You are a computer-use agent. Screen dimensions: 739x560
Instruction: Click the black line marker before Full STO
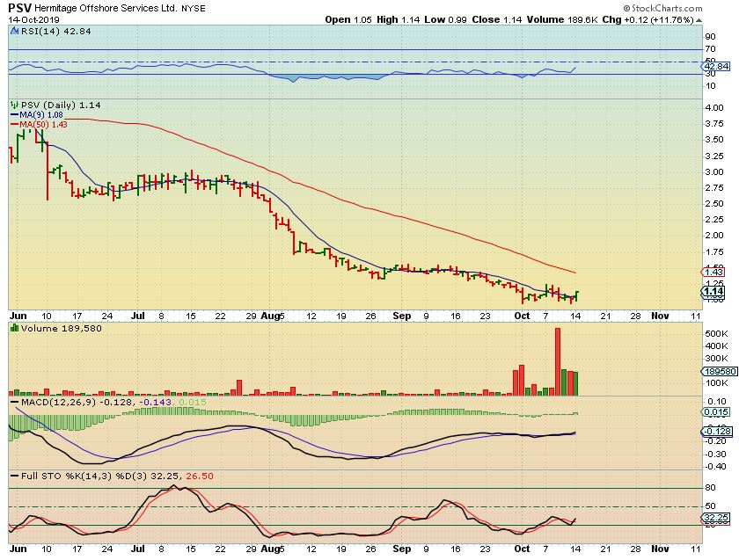click(x=15, y=476)
